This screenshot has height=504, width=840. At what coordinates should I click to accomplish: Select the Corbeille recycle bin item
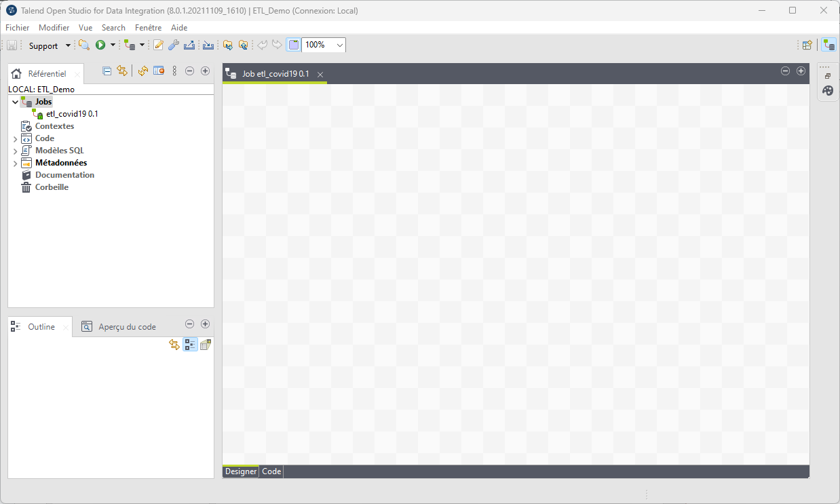[x=52, y=187]
